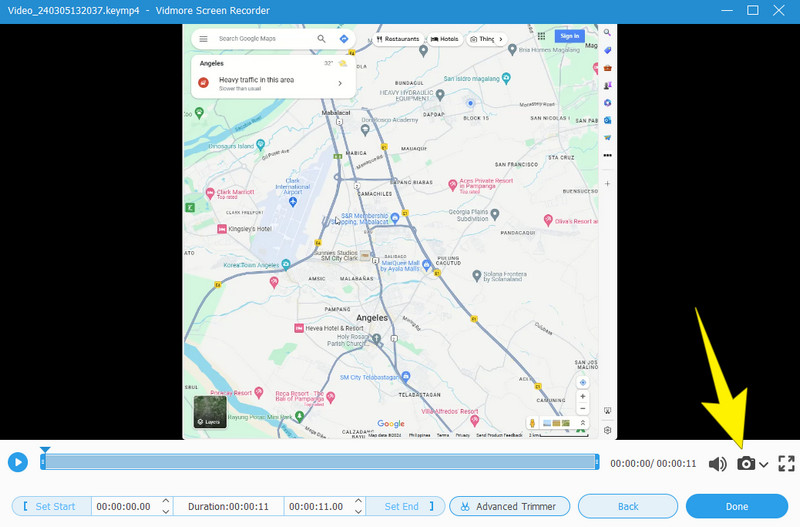Open the Advanced Trimmer

510,506
